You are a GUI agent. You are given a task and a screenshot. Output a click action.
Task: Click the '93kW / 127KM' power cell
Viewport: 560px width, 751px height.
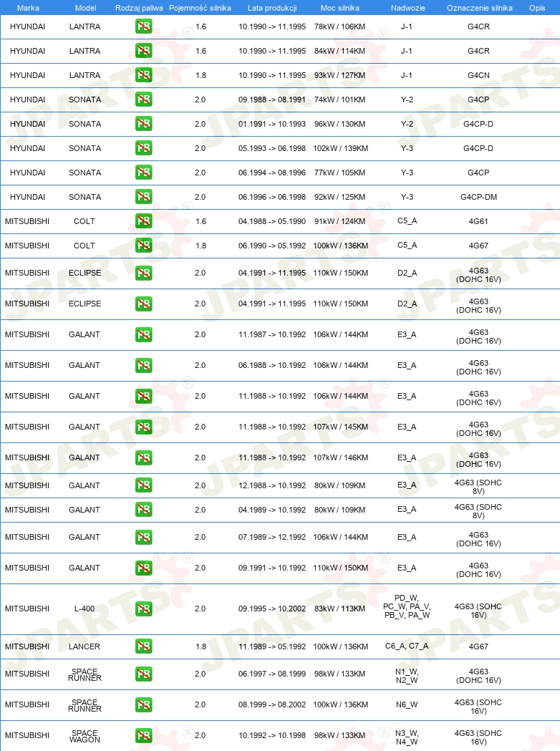coord(339,75)
